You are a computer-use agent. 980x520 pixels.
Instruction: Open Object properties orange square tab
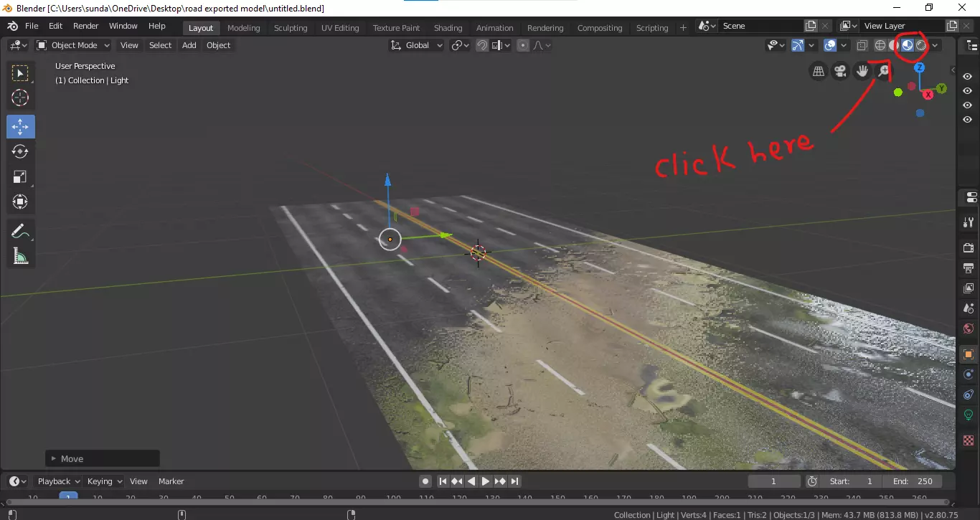point(969,354)
